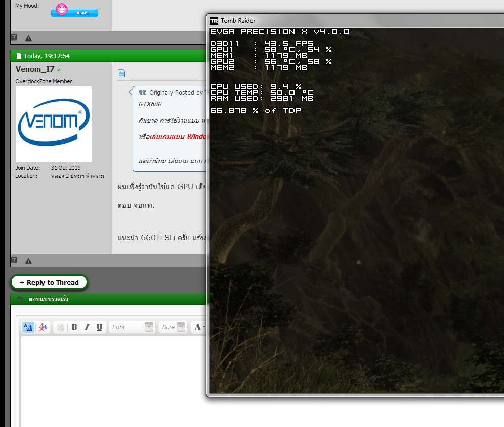Click the report warning icon above the Today post
The height and width of the screenshot is (427, 504).
pos(29,38)
